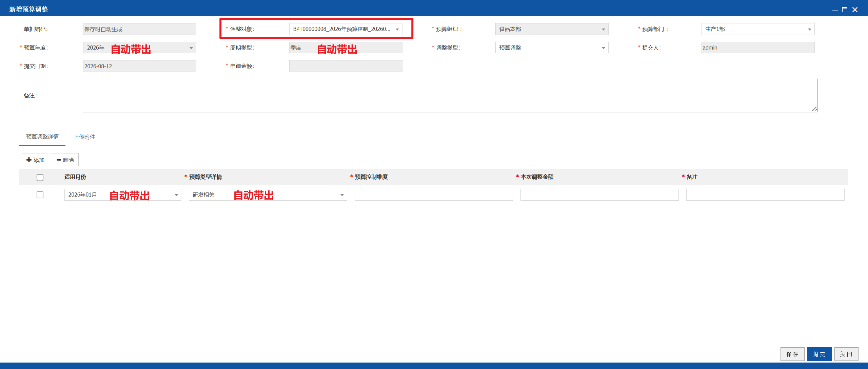Click the 关闭 button
This screenshot has height=369, width=868.
click(x=846, y=354)
